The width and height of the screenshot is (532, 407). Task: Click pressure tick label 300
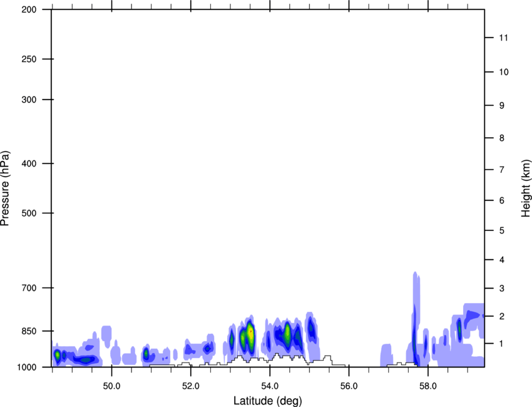(29, 100)
